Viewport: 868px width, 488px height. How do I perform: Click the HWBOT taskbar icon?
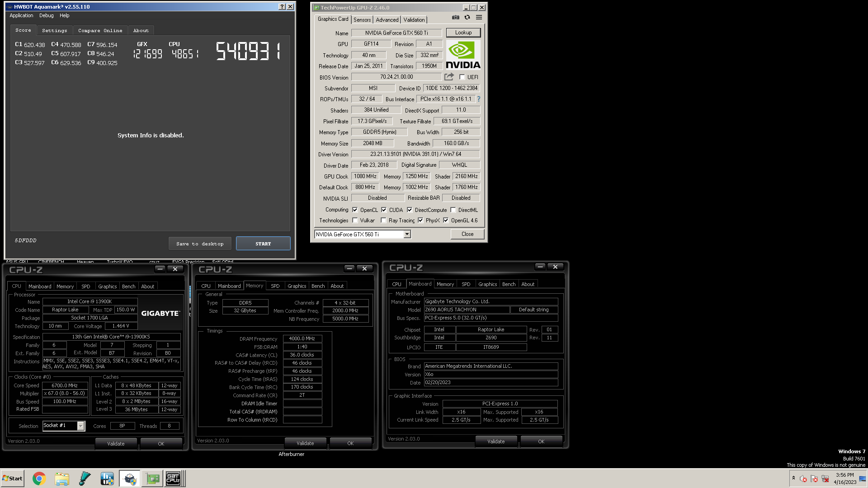tap(107, 479)
